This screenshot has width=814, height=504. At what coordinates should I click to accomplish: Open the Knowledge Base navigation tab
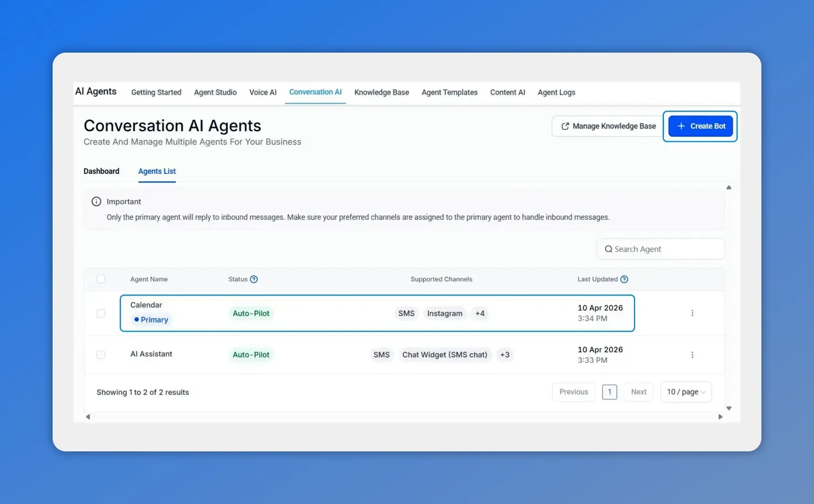382,92
